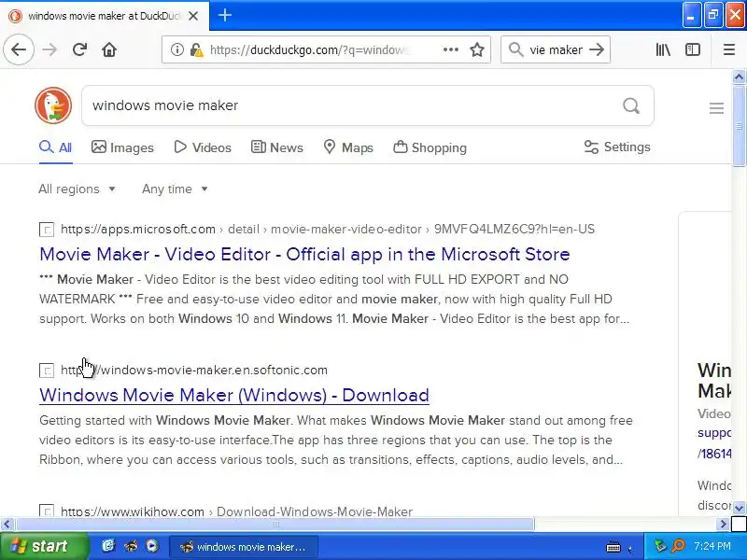Image resolution: width=747 pixels, height=560 pixels.
Task: Click the green shield system tray icon
Action: (x=660, y=546)
